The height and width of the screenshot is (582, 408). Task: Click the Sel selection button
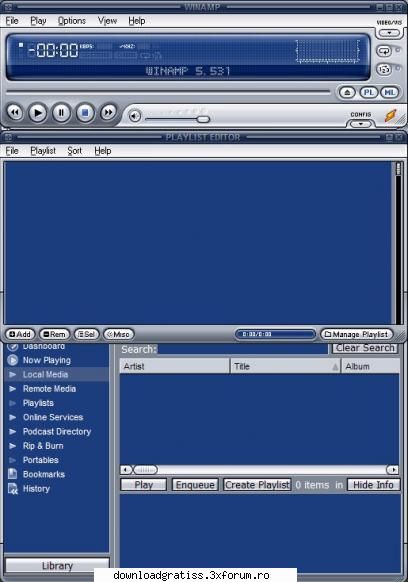pos(87,334)
